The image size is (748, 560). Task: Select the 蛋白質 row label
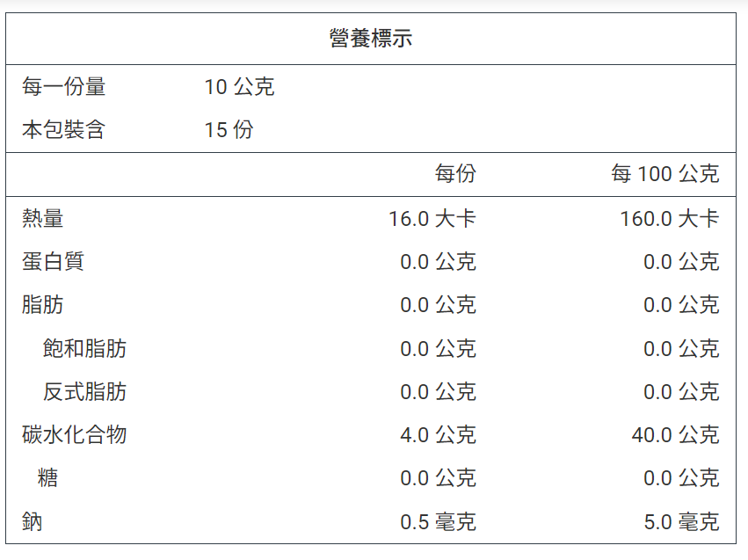click(x=53, y=261)
